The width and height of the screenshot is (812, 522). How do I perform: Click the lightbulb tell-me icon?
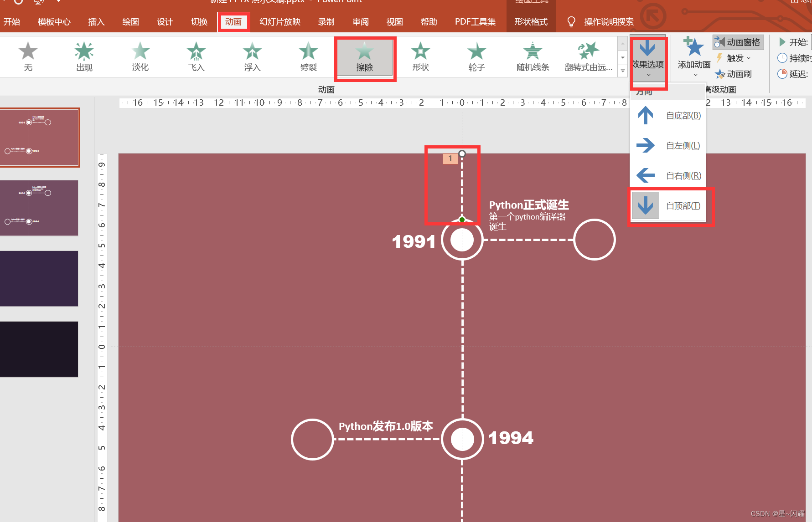click(571, 22)
